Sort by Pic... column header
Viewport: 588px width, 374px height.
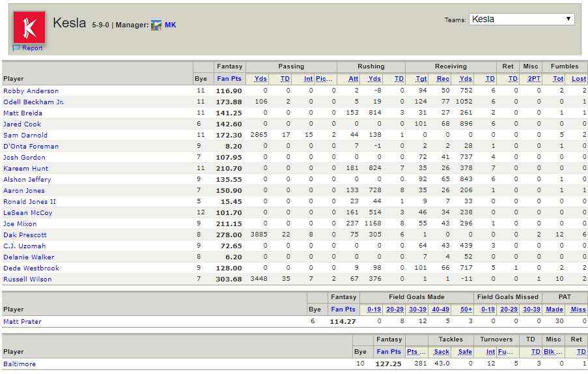click(324, 78)
